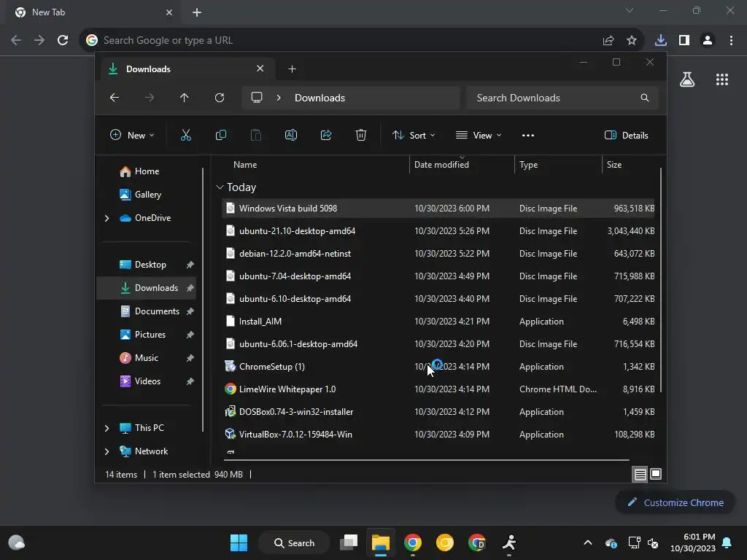Click the search magnifier in Search Downloads
This screenshot has height=560, width=747.
[645, 98]
